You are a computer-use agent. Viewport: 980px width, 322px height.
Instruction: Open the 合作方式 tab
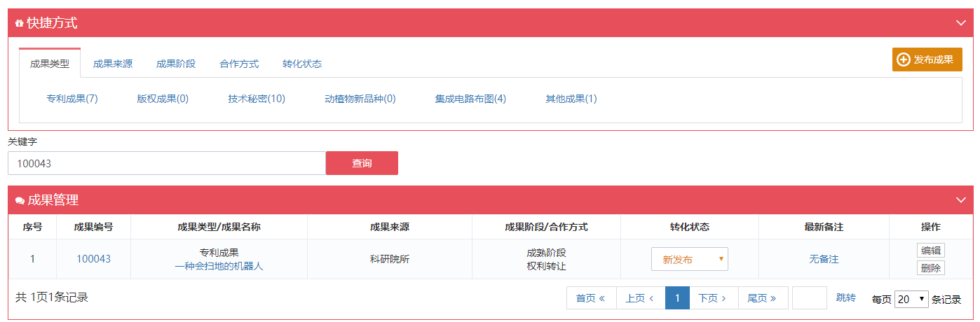pos(239,64)
